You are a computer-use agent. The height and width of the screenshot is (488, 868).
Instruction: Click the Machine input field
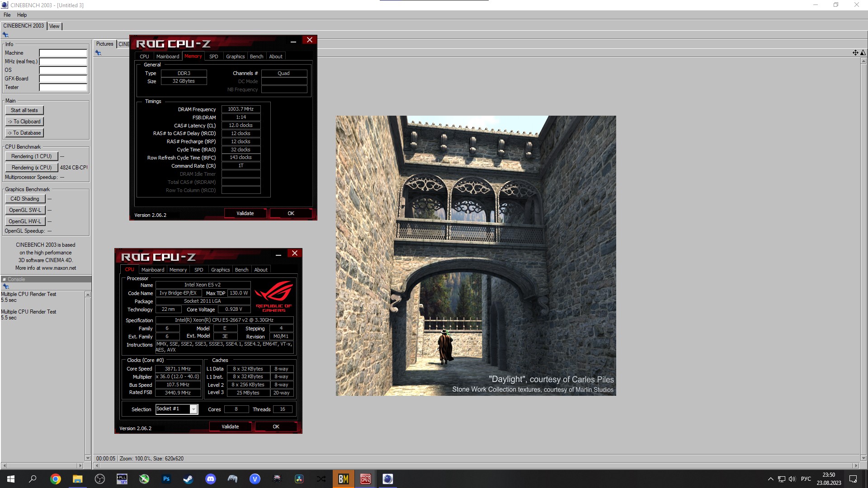[x=63, y=53]
